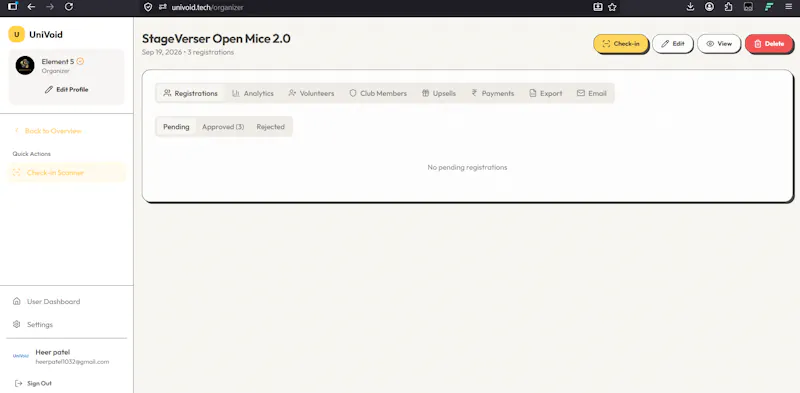Click the verified badge next to Element 5
Viewport: 800px width, 393px height.
pos(80,61)
